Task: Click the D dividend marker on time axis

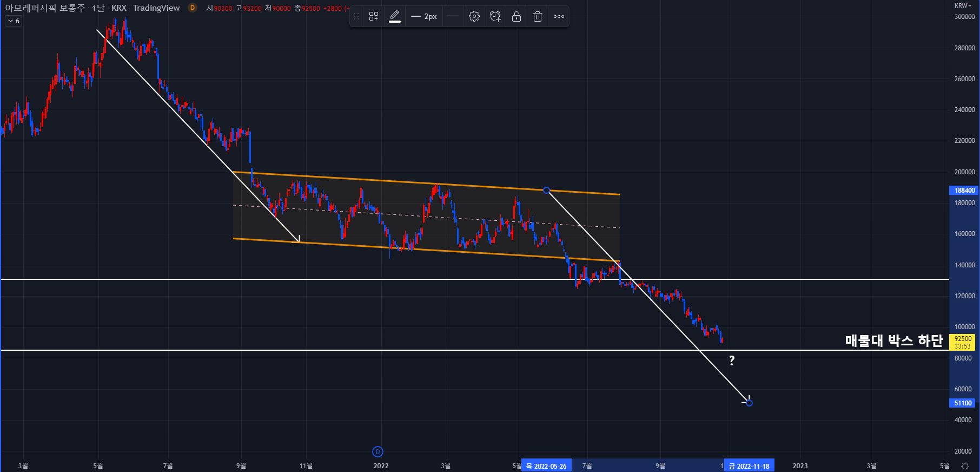Action: tap(378, 451)
